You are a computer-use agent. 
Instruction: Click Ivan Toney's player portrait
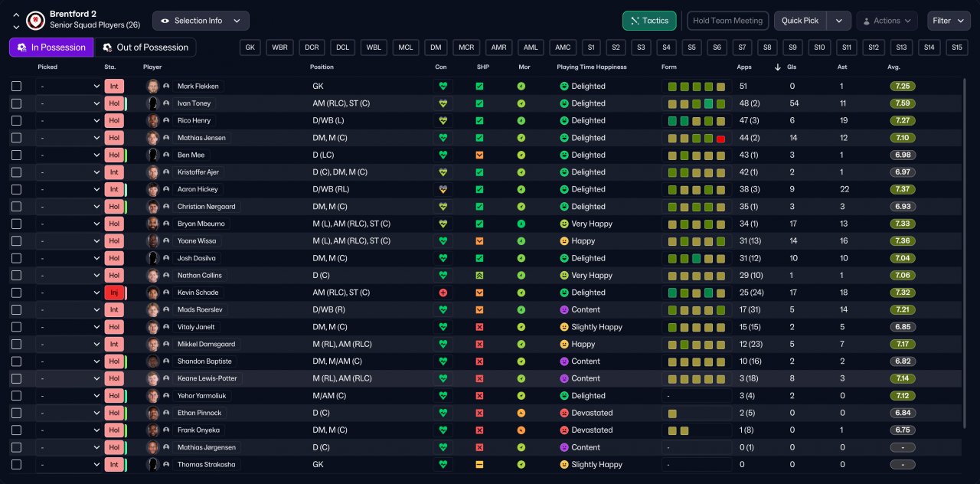tap(153, 103)
